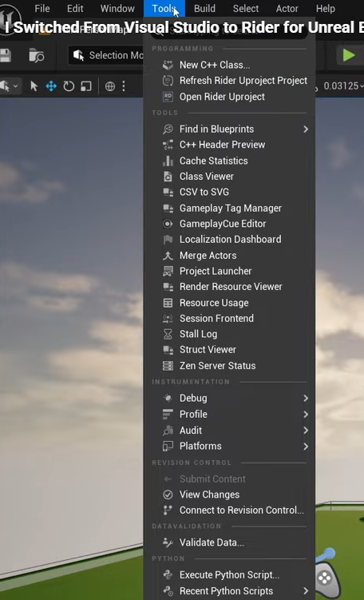Click the Execute Python Script icon
This screenshot has width=364, height=600.
tap(168, 575)
